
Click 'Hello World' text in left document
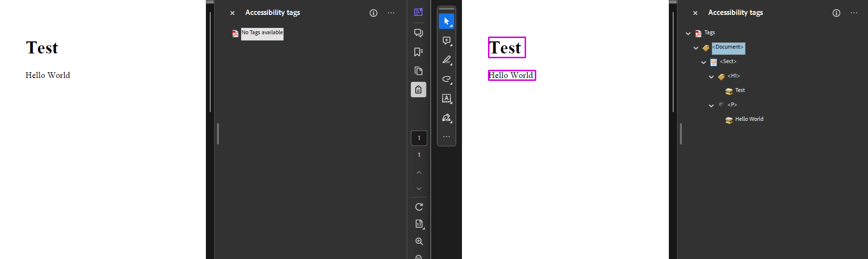[x=48, y=75]
